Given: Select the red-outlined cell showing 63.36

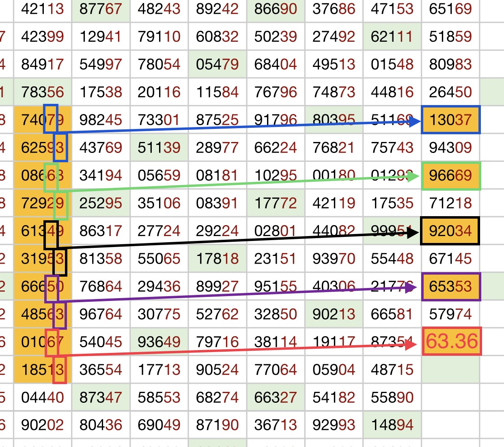Looking at the screenshot, I should tap(452, 342).
